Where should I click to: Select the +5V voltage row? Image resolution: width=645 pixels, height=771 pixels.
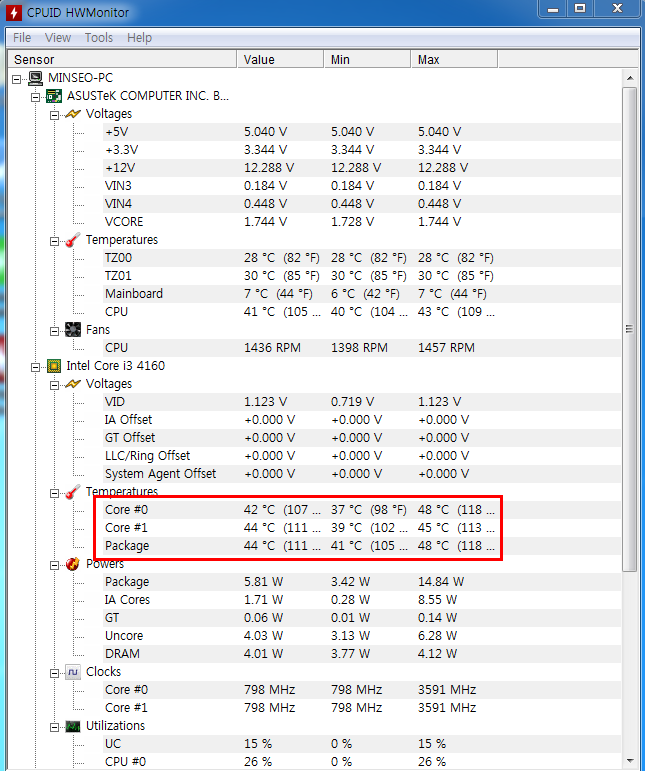click(362, 132)
